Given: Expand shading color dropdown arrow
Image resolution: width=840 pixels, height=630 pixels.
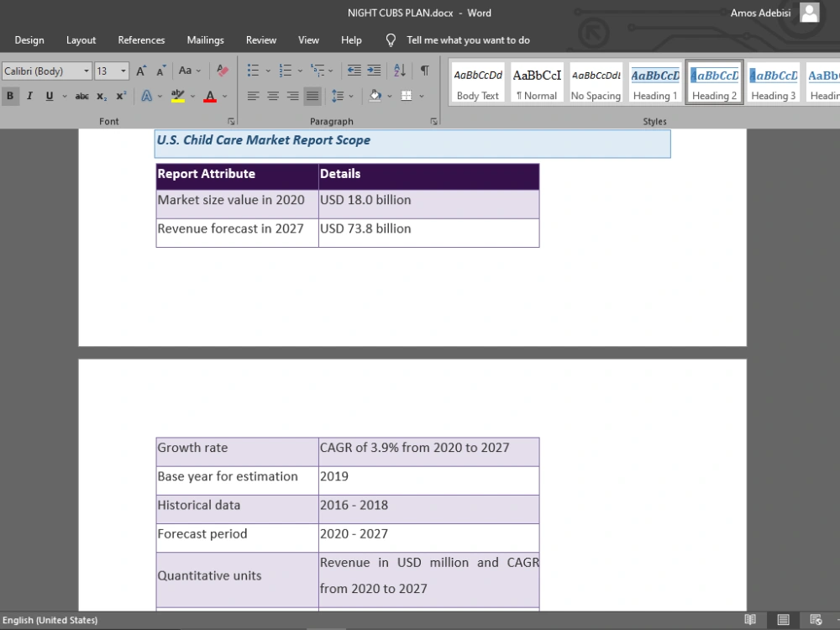Looking at the screenshot, I should pyautogui.click(x=390, y=97).
